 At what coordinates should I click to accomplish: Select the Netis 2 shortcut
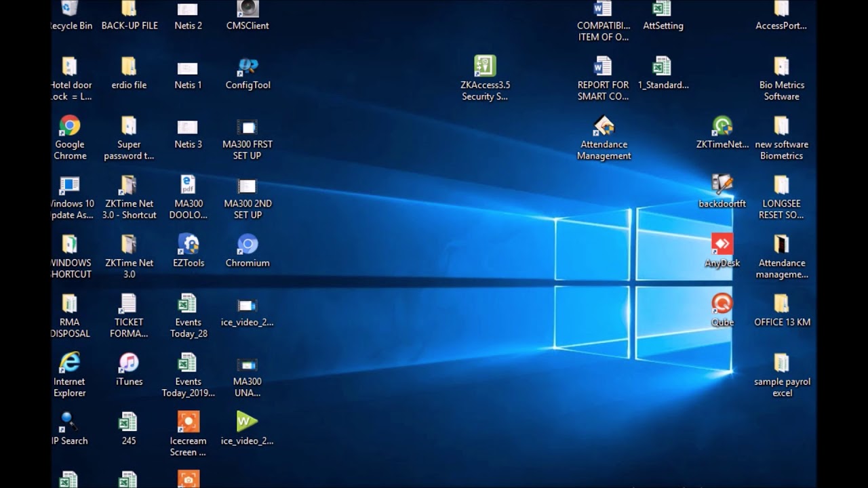(188, 16)
